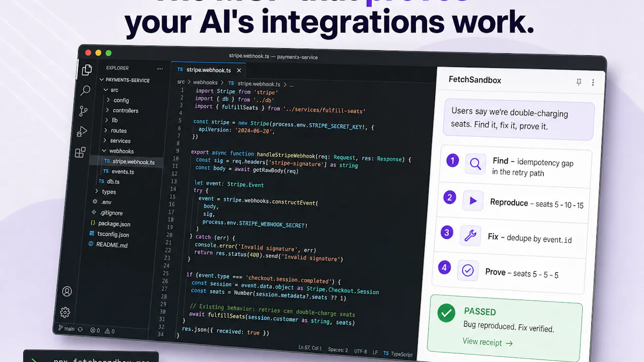Viewport: 644px width, 362px height.
Task: Pin the FetchSandbox panel
Action: (579, 82)
